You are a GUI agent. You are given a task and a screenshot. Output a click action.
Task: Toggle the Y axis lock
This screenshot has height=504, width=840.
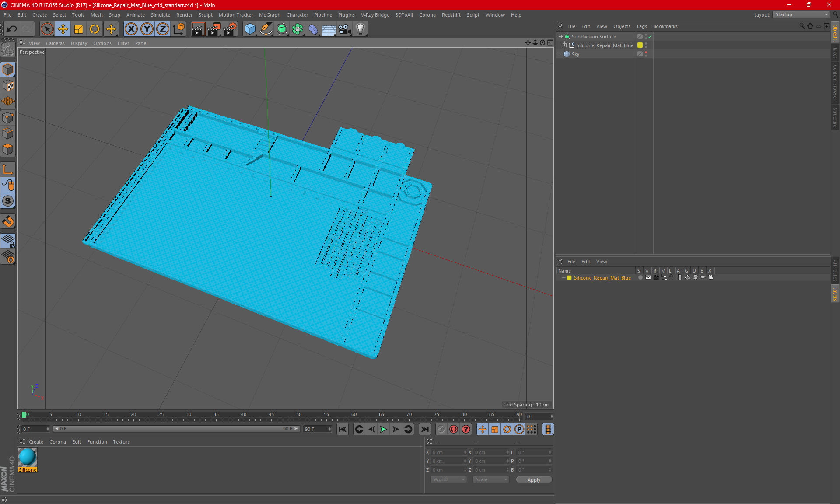pos(147,29)
